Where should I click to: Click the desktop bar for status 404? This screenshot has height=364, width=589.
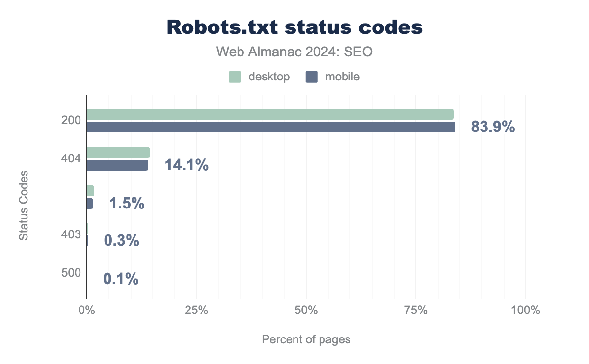118,153
